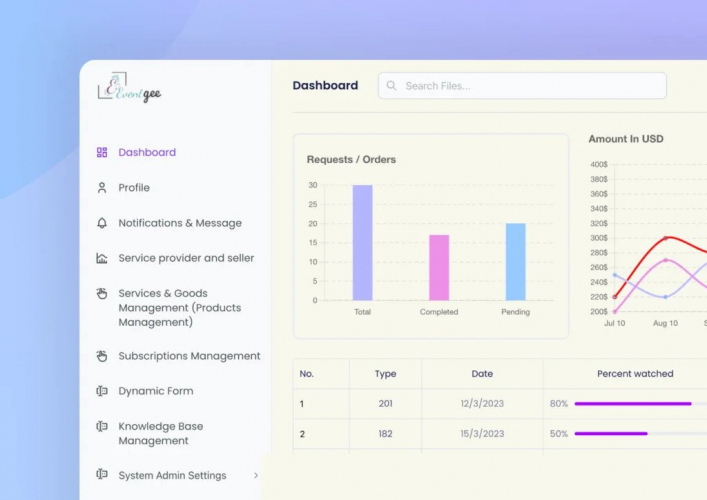Focus the Search Files input
This screenshot has height=500, width=707.
pos(522,86)
